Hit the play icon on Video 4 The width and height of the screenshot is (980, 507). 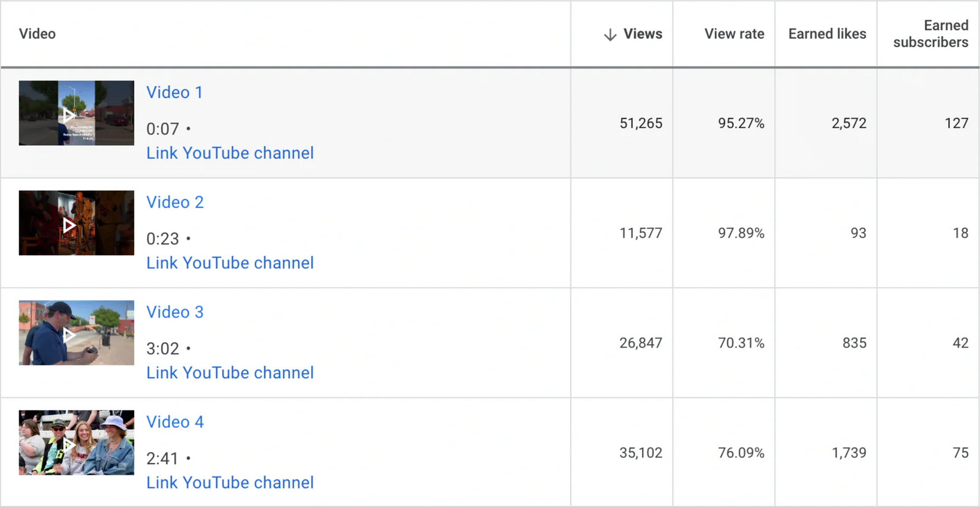pos(69,444)
